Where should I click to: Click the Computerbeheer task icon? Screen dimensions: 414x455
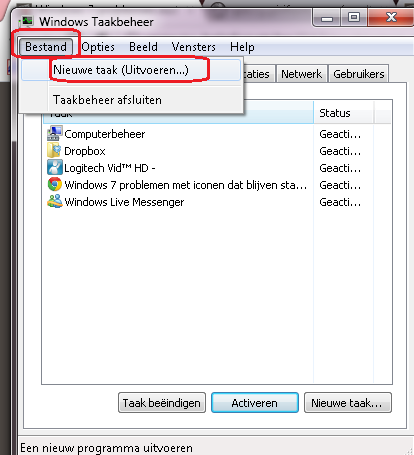[55, 133]
